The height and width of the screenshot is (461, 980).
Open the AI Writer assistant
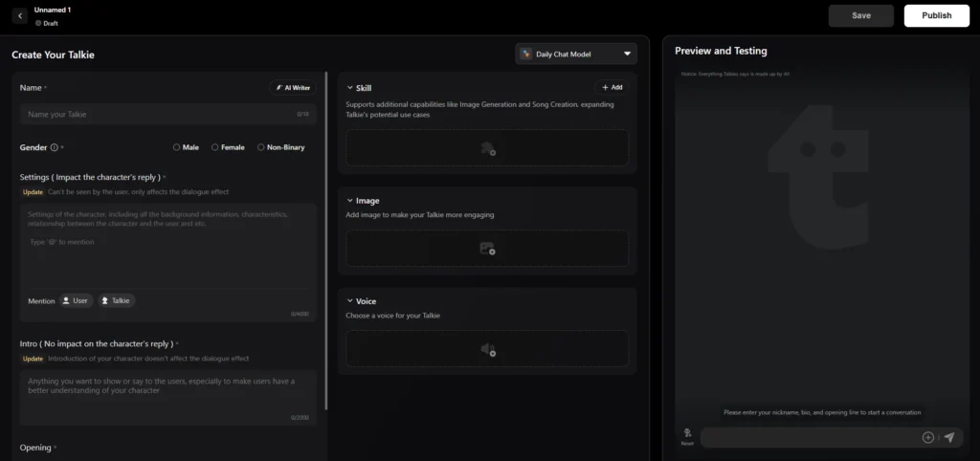(293, 88)
